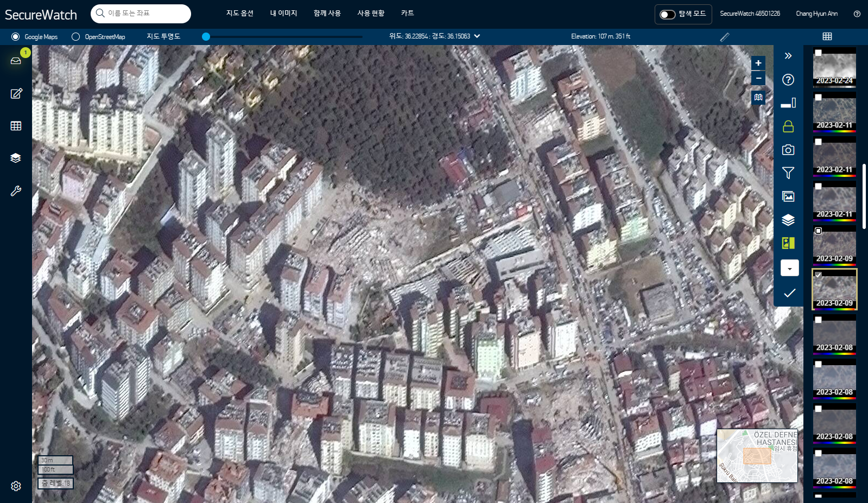
Task: Click the lock icon in right toolbar
Action: pyautogui.click(x=788, y=126)
